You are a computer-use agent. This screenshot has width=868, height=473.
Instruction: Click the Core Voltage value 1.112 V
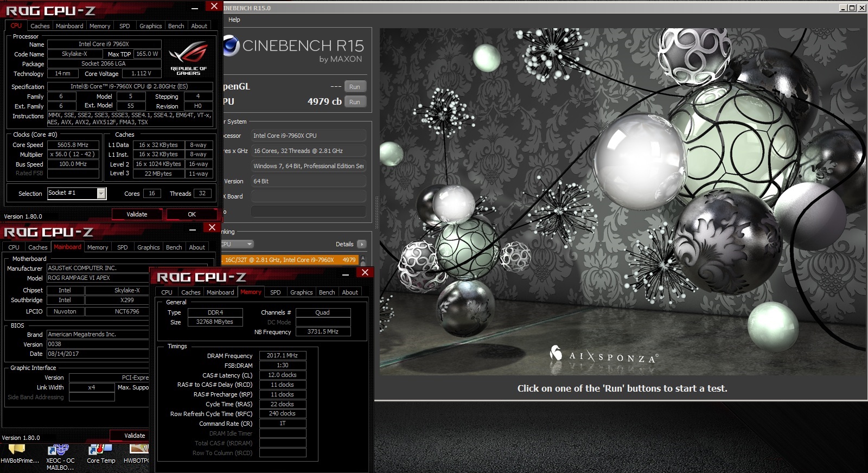(142, 73)
